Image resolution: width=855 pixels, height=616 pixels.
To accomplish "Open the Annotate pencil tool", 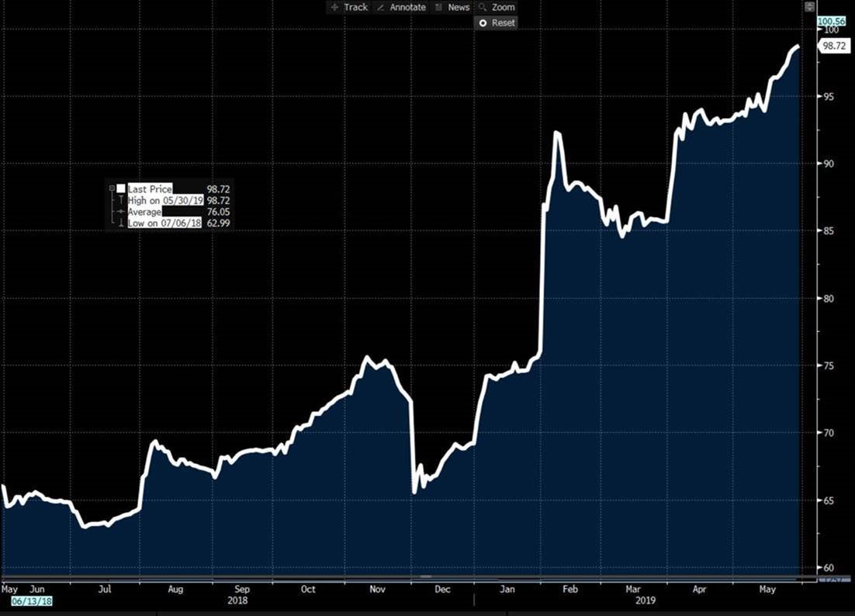I will (401, 7).
